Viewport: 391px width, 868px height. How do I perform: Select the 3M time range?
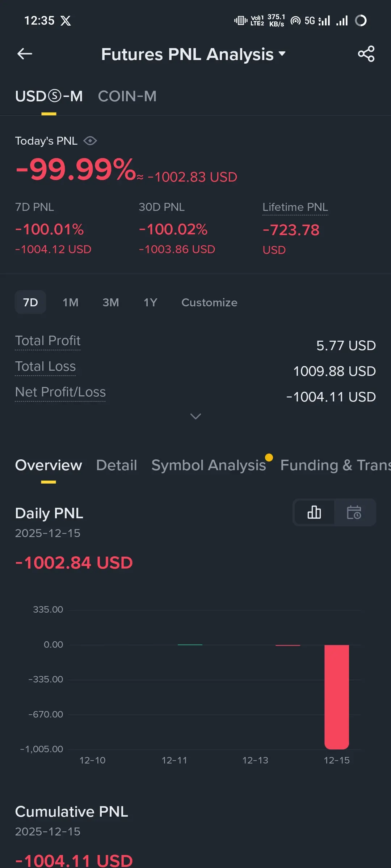110,302
